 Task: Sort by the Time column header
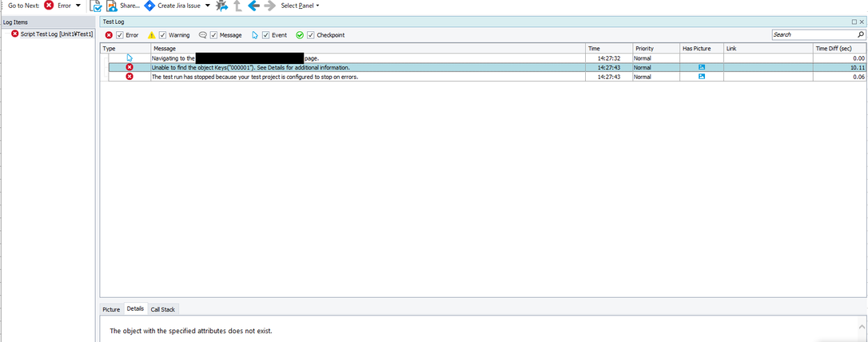coord(609,49)
